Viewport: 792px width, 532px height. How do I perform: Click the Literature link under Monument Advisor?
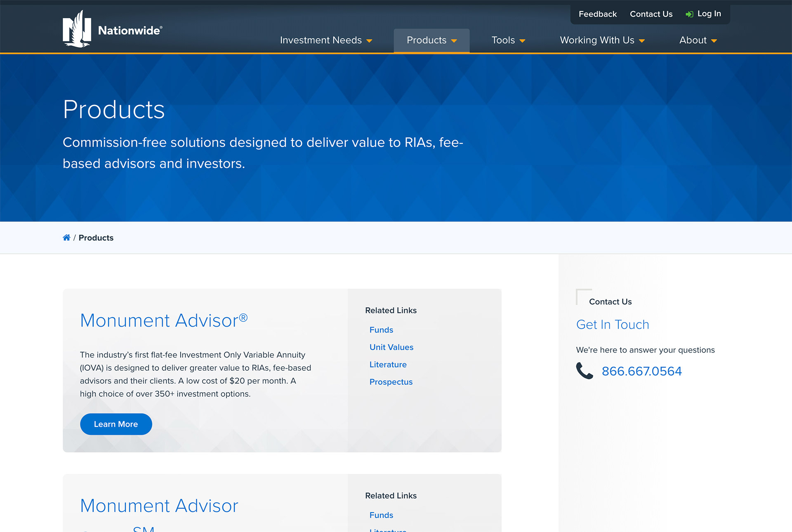click(388, 365)
